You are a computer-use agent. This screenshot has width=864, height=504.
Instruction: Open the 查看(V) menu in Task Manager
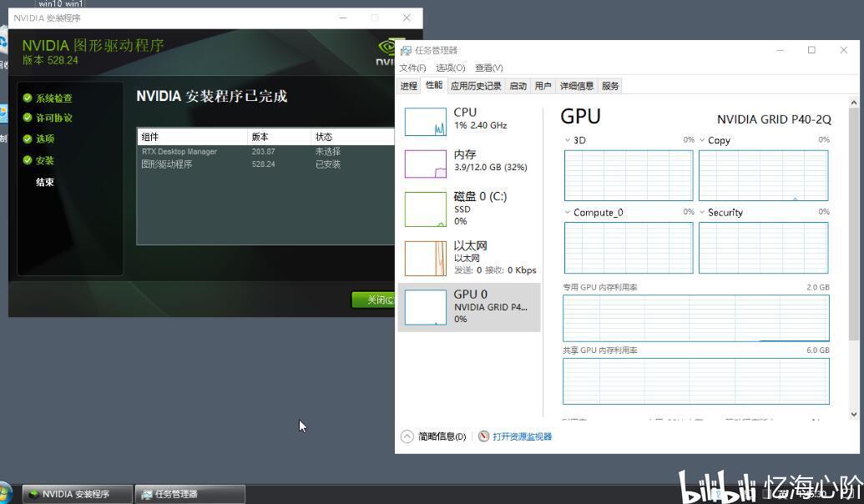488,68
